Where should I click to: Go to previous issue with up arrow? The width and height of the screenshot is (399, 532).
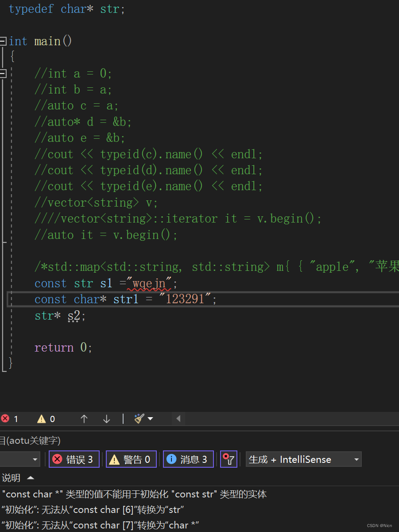coord(84,419)
